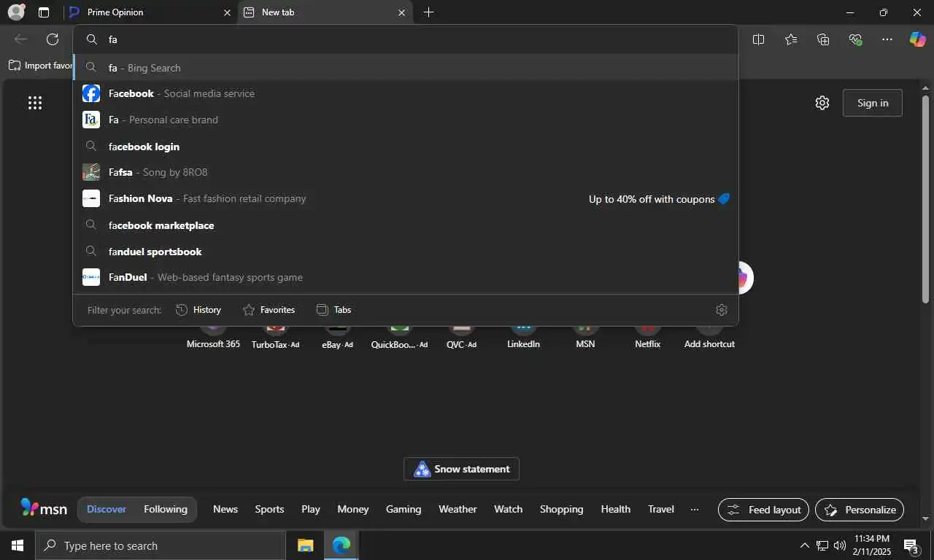Close the Prime Opinion tab

pyautogui.click(x=227, y=12)
